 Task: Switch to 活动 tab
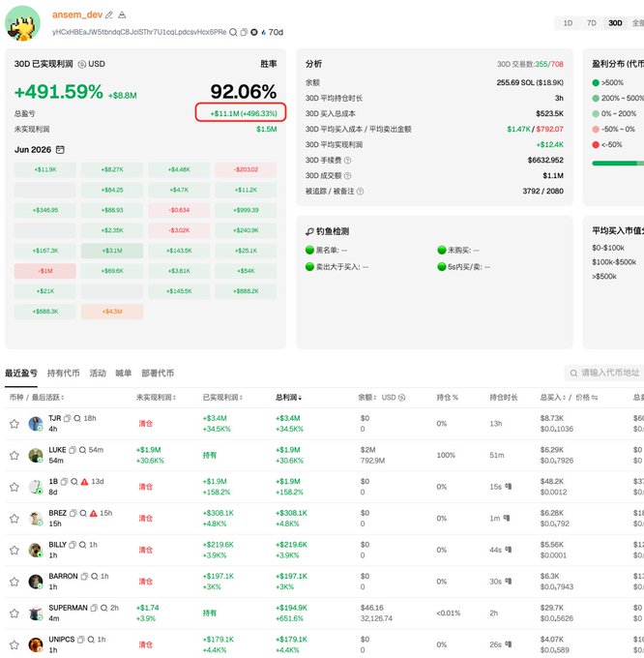98,374
